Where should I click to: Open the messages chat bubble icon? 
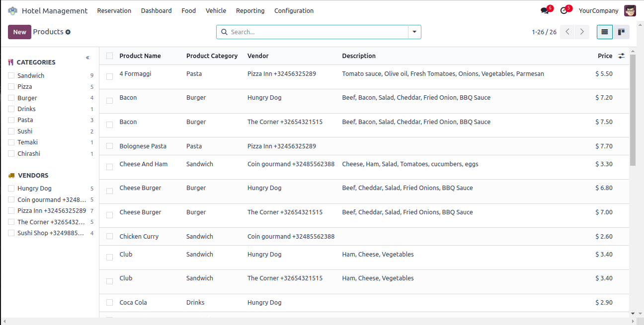(x=545, y=10)
